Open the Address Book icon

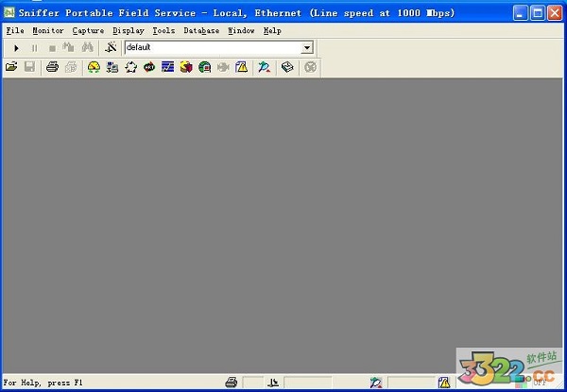pyautogui.click(x=287, y=67)
